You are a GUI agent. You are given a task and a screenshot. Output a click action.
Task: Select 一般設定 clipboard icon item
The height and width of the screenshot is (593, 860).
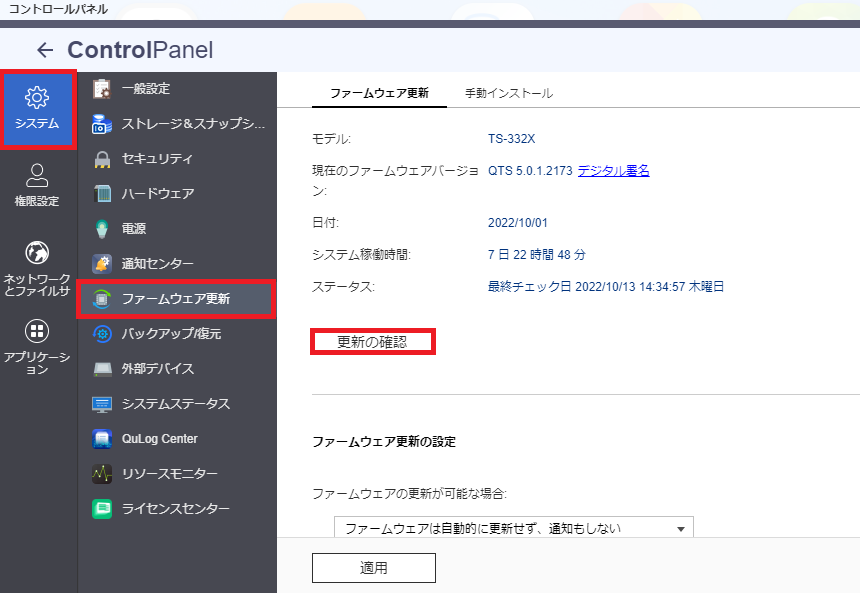tap(177, 88)
